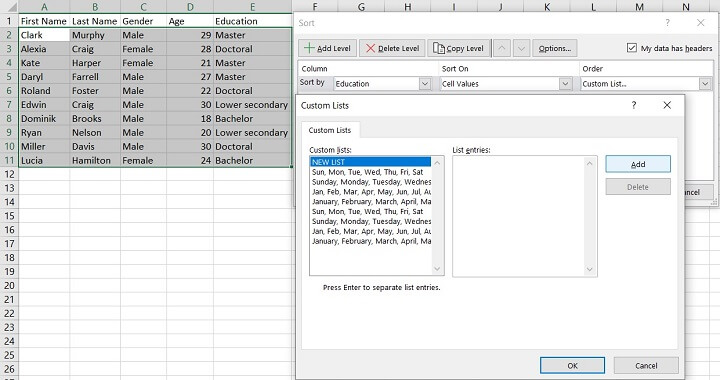Click List entries scrollbar up arrow
The width and height of the screenshot is (720, 380).
pos(590,163)
